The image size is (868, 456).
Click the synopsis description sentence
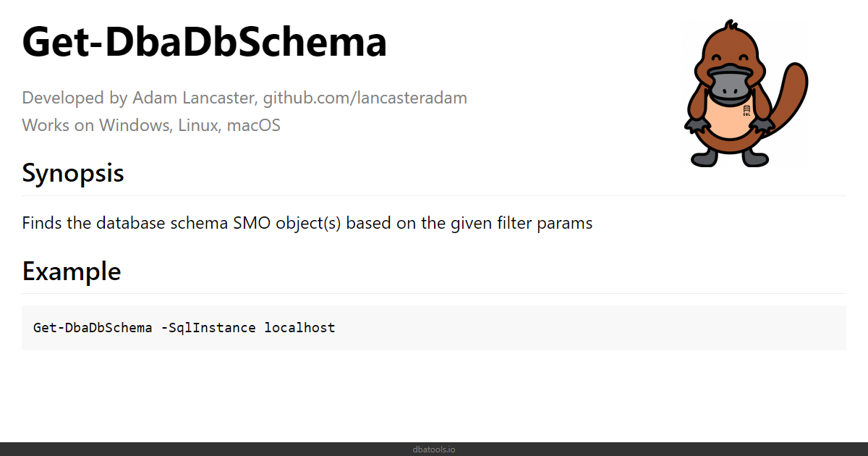307,223
